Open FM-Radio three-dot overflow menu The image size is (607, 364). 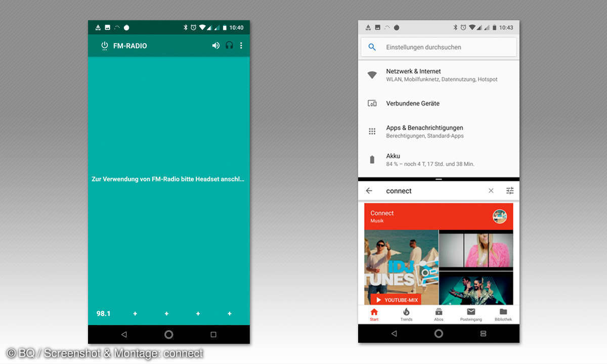(241, 45)
